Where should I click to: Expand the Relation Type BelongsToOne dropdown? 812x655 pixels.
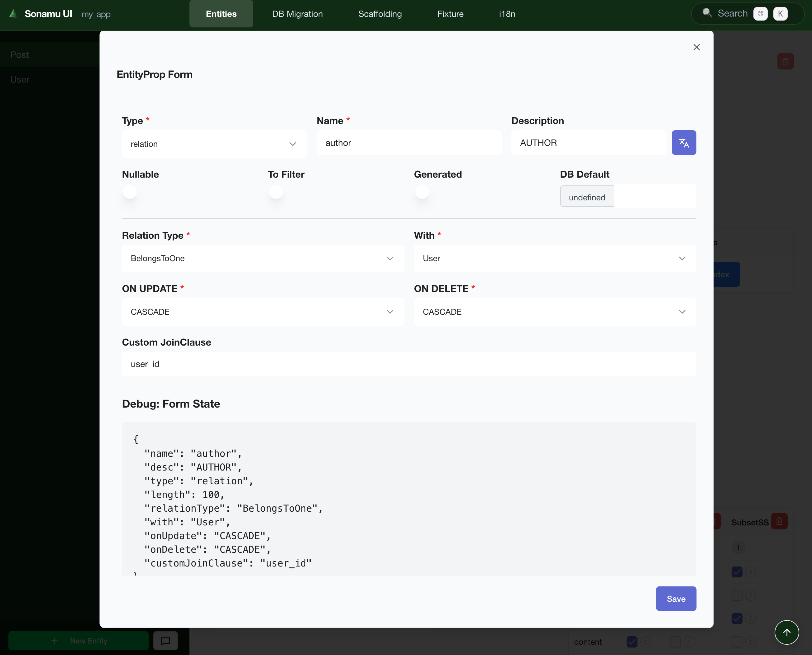pyautogui.click(x=263, y=258)
